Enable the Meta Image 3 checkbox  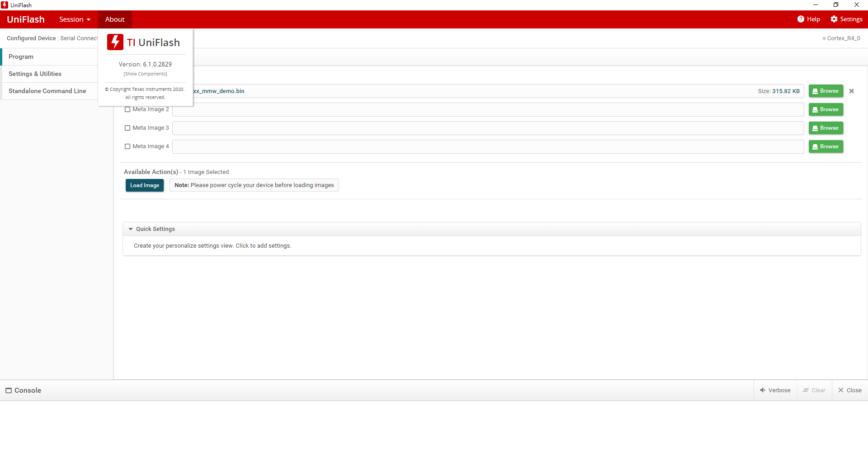point(127,128)
